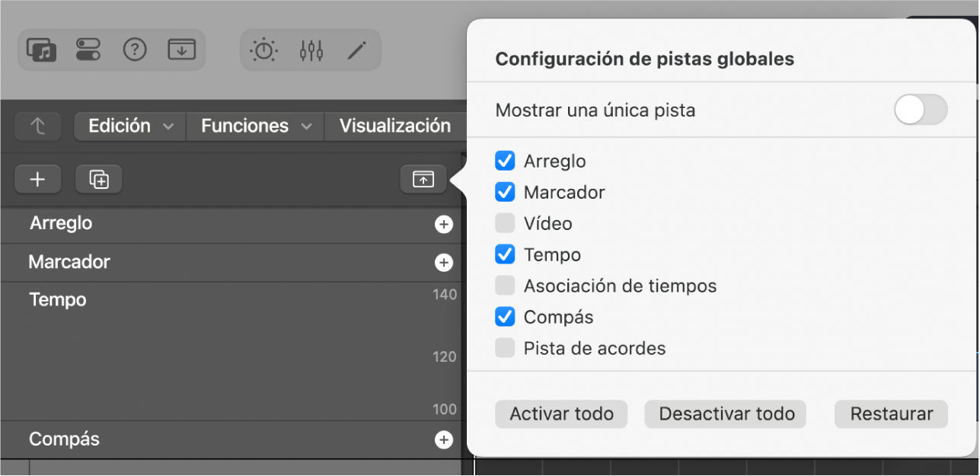Click the toolbar download tray icon

click(x=181, y=50)
